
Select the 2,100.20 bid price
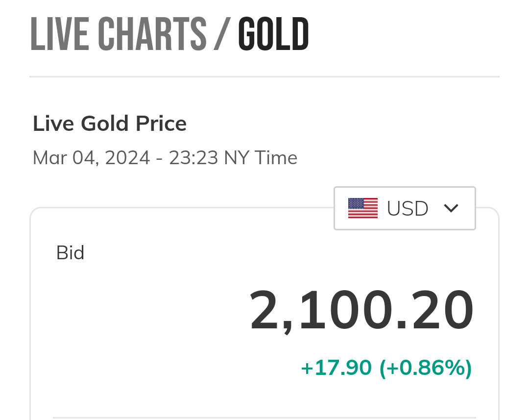361,311
